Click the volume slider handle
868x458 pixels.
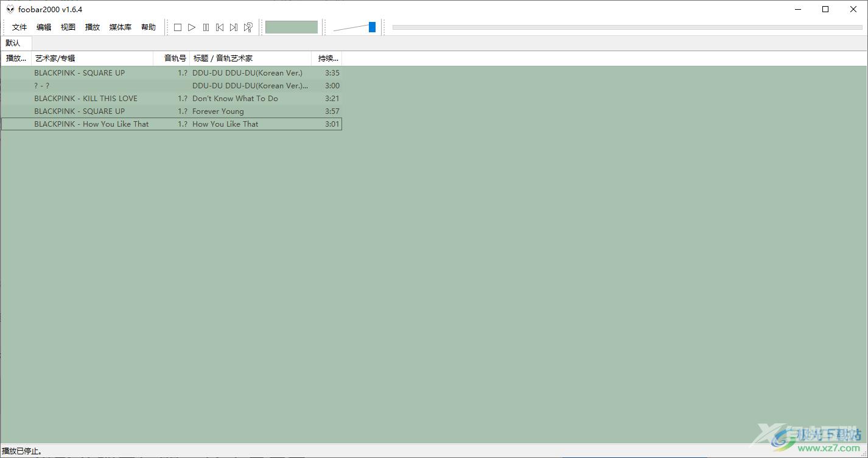pos(372,27)
